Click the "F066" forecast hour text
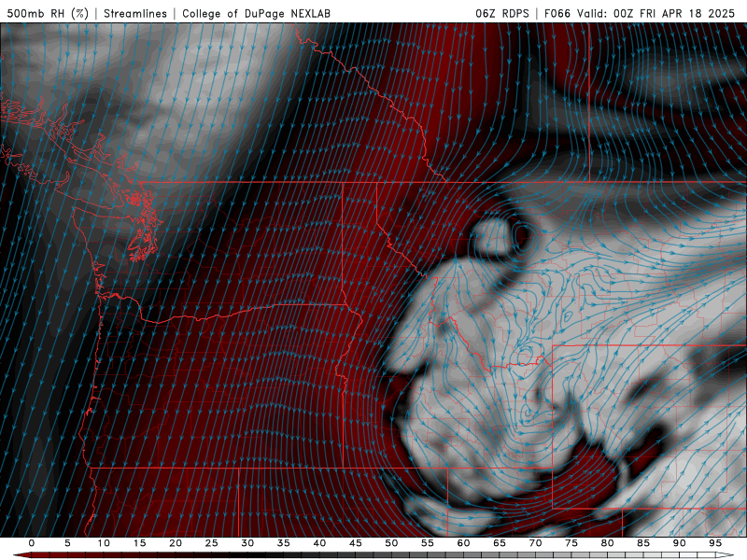The height and width of the screenshot is (560, 747). 557,13
